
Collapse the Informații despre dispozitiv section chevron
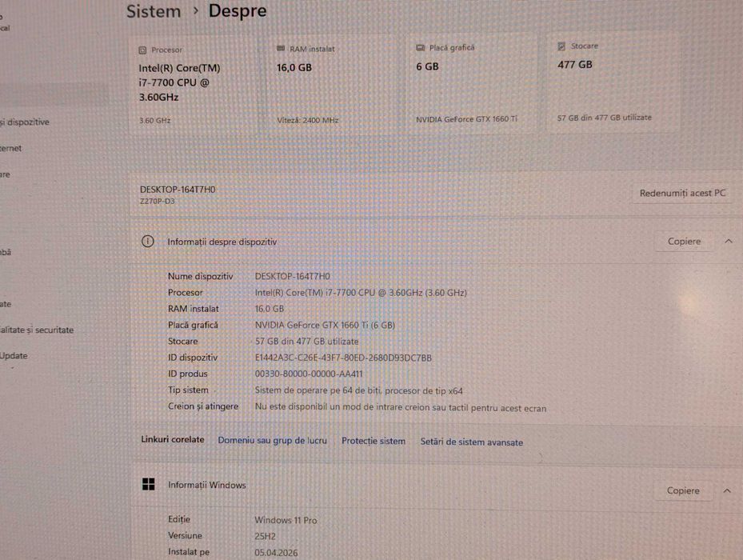click(729, 242)
